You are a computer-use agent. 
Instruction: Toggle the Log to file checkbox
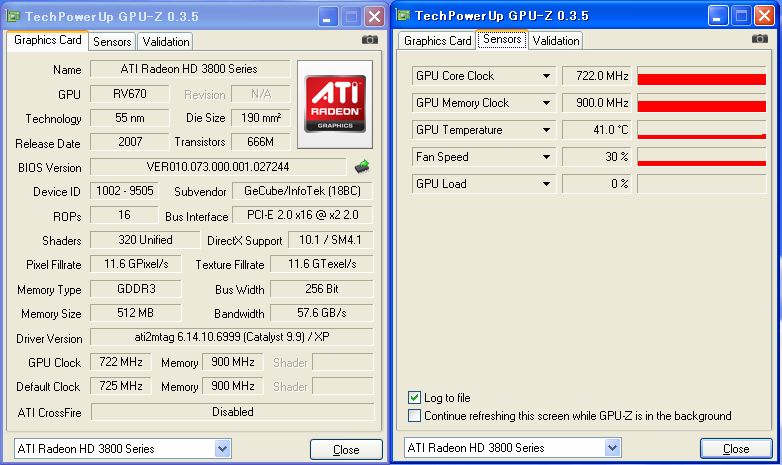pos(414,398)
